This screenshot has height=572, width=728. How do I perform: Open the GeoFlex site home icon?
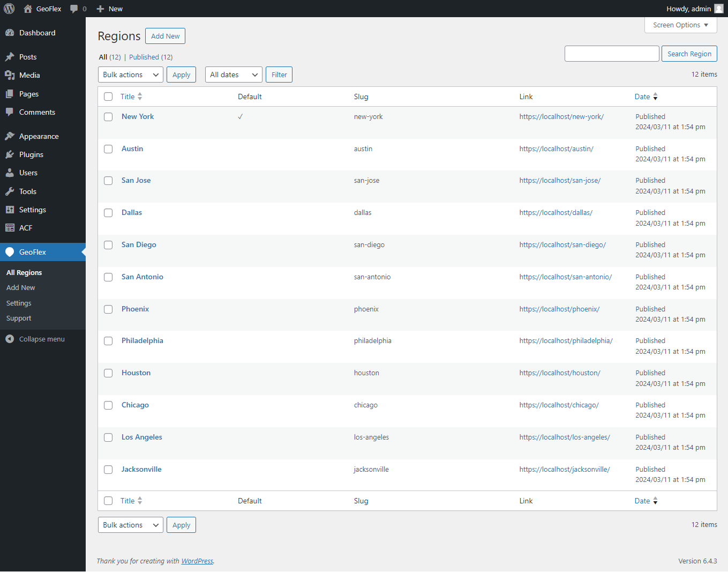click(x=28, y=9)
